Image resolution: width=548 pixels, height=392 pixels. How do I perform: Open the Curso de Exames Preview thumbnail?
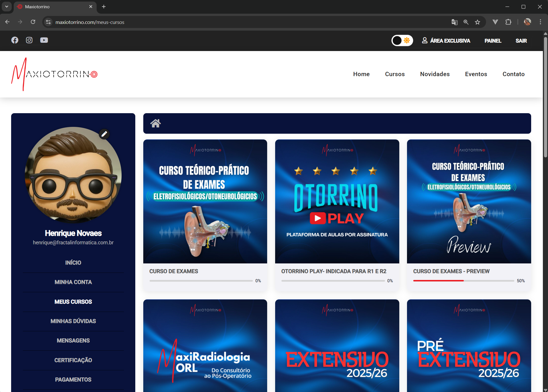(x=469, y=201)
